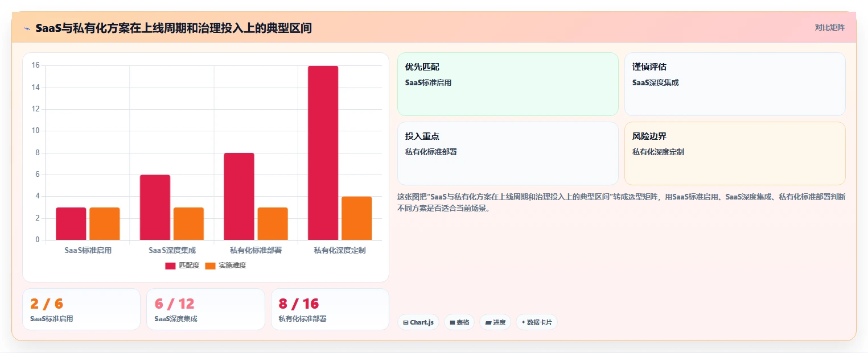This screenshot has height=353, width=868.
Task: Click the y-axis value 14
Action: 35,87
